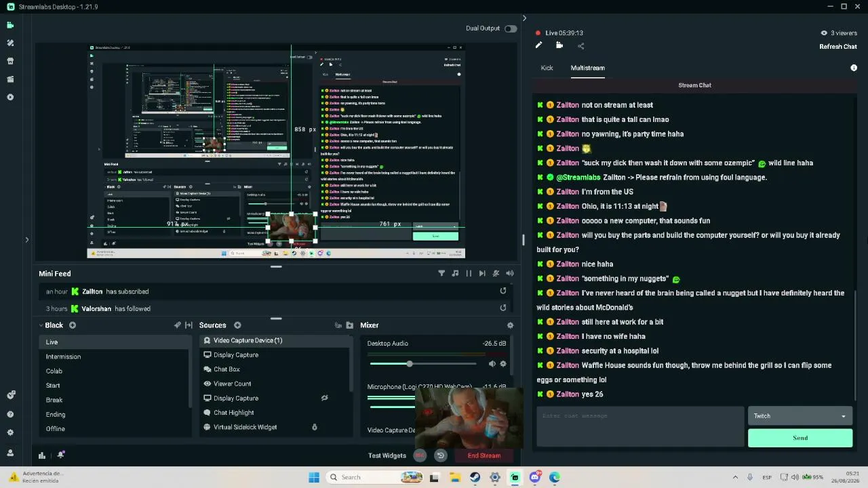Add a new source with plus icon
The image size is (868, 488).
coord(237,325)
